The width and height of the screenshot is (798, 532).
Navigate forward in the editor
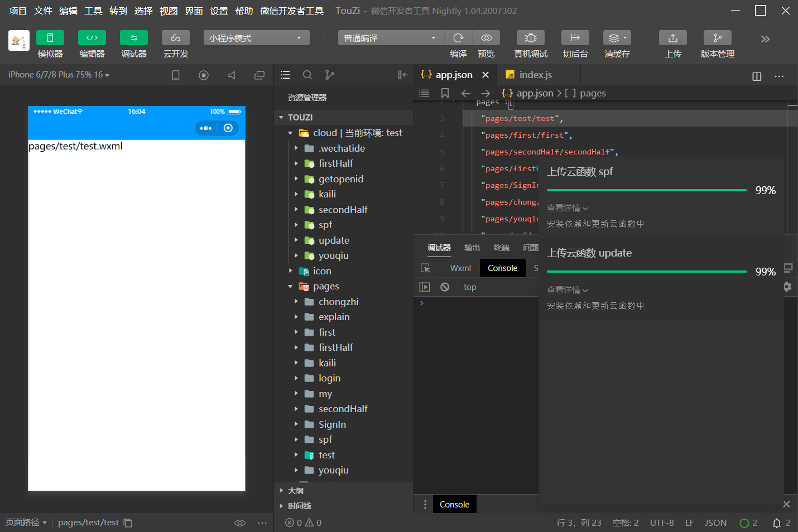485,93
